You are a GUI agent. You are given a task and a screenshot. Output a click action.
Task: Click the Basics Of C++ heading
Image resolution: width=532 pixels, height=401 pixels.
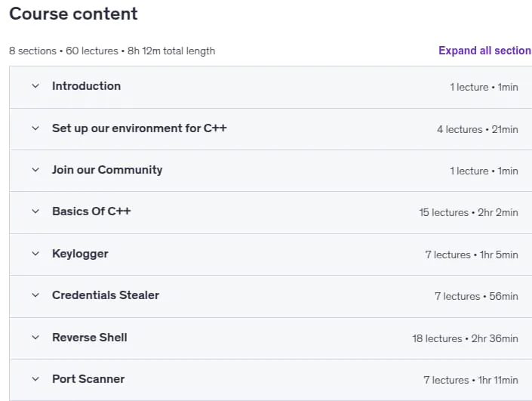coord(91,211)
